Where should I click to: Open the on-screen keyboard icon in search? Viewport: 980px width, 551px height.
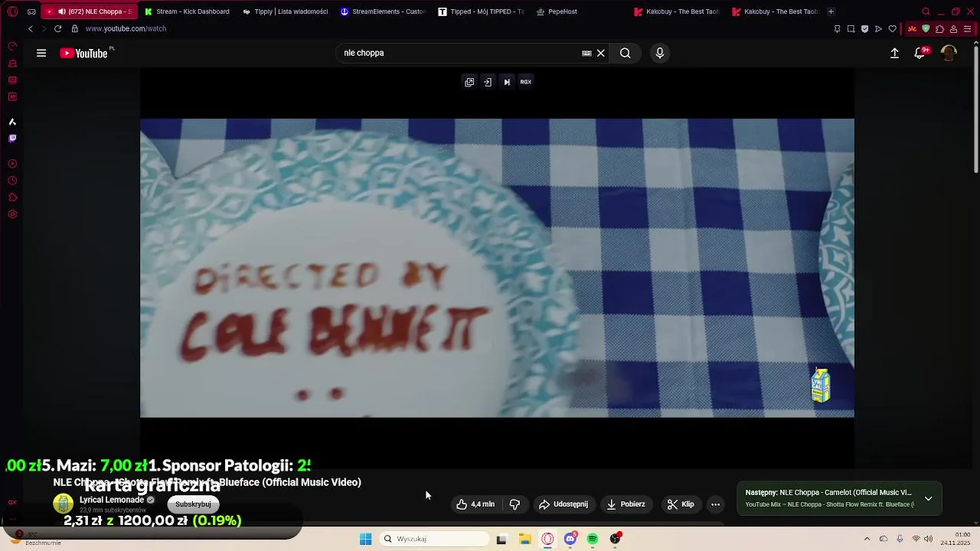[586, 53]
